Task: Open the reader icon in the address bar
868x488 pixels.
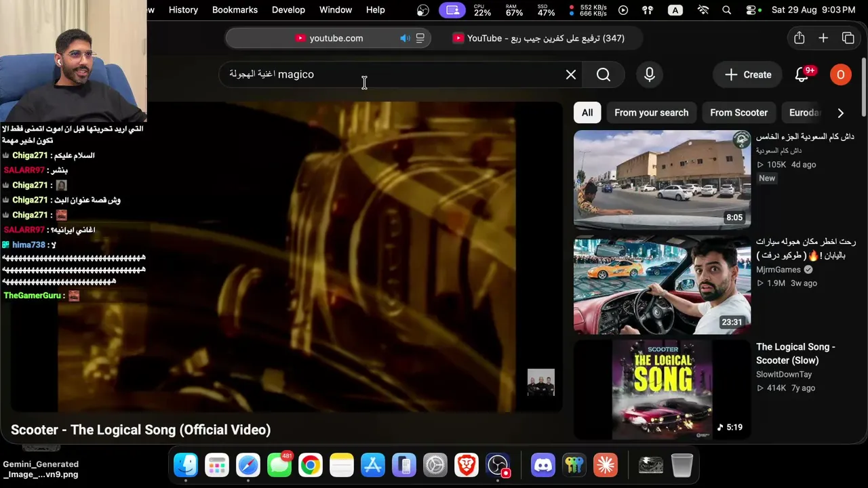Action: tap(420, 38)
